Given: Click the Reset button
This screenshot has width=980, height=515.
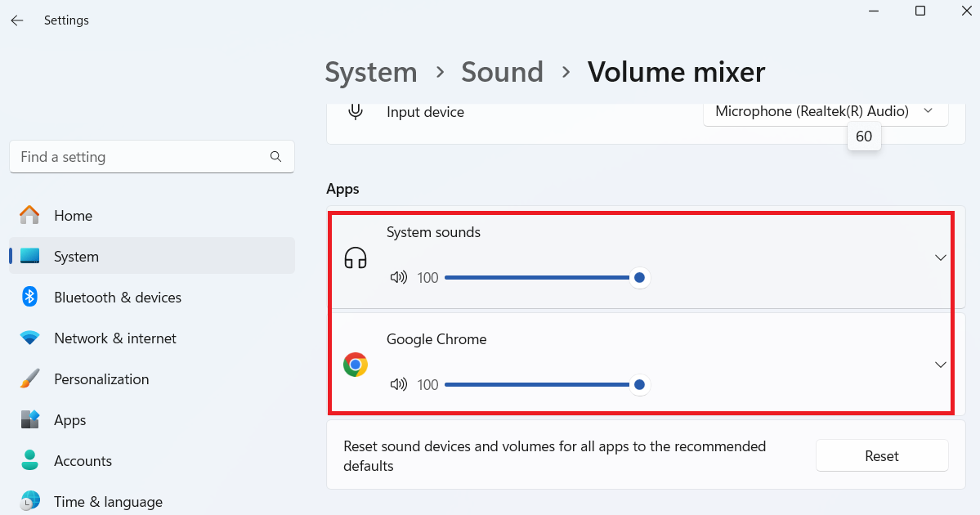Looking at the screenshot, I should click(x=882, y=455).
